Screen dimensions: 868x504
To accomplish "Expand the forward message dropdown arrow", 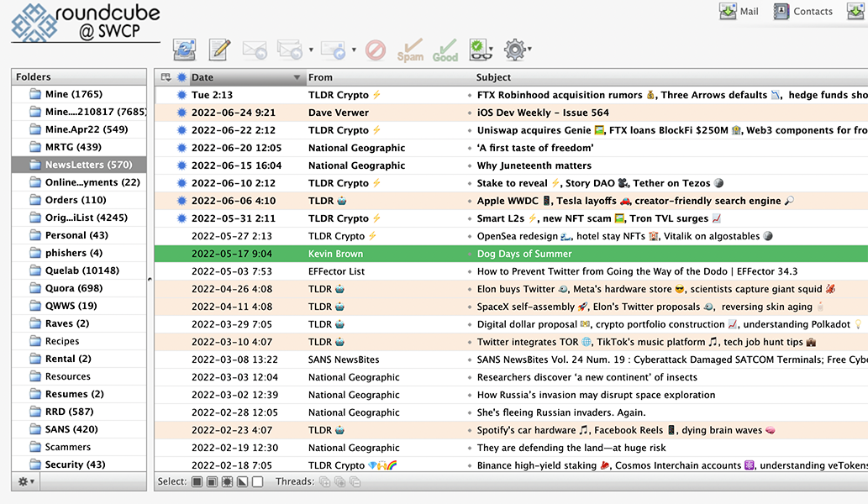I will point(354,50).
